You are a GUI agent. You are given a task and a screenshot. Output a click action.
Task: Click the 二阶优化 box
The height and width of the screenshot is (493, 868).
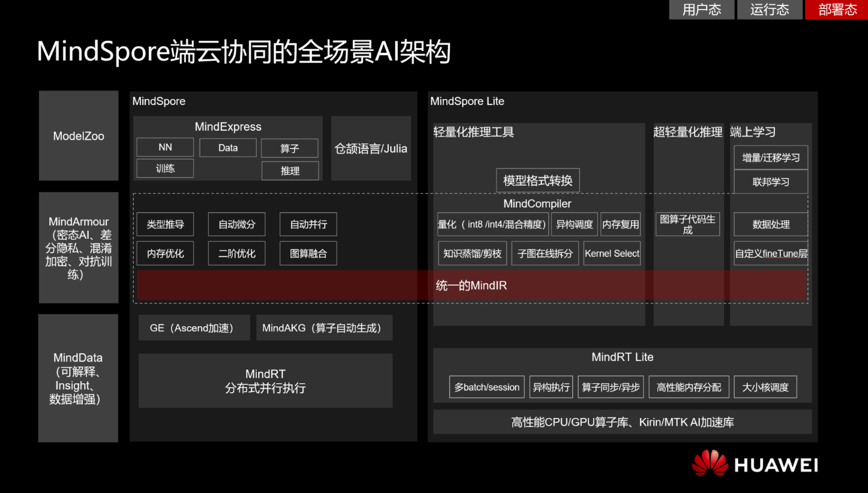(237, 254)
